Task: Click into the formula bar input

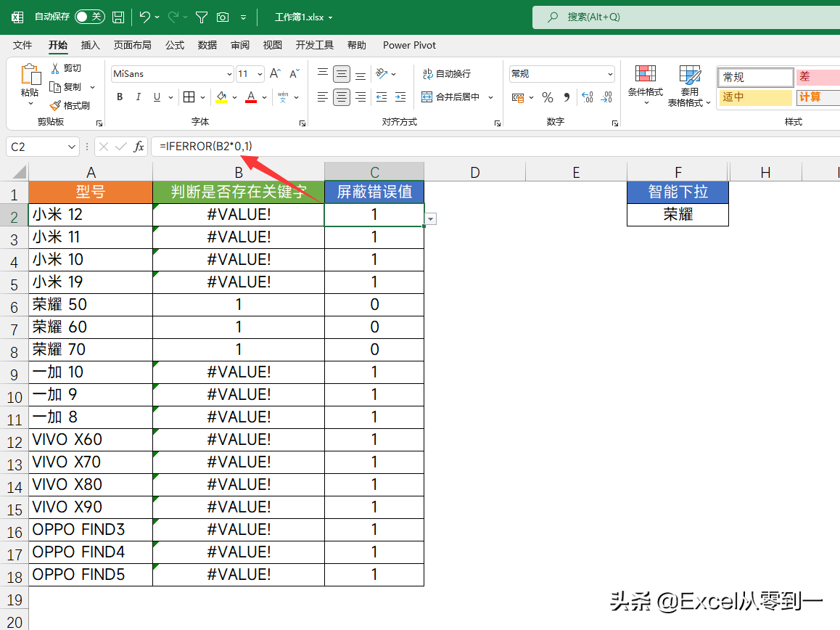Action: coord(495,147)
